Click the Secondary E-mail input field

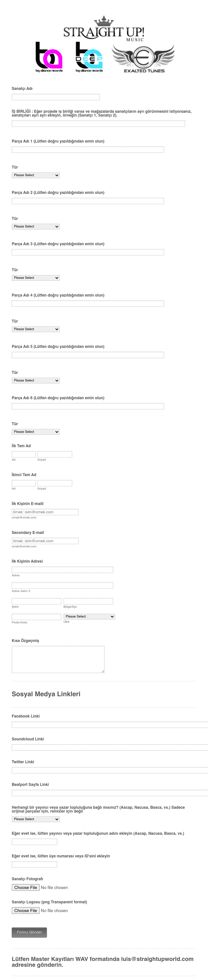pos(45,541)
